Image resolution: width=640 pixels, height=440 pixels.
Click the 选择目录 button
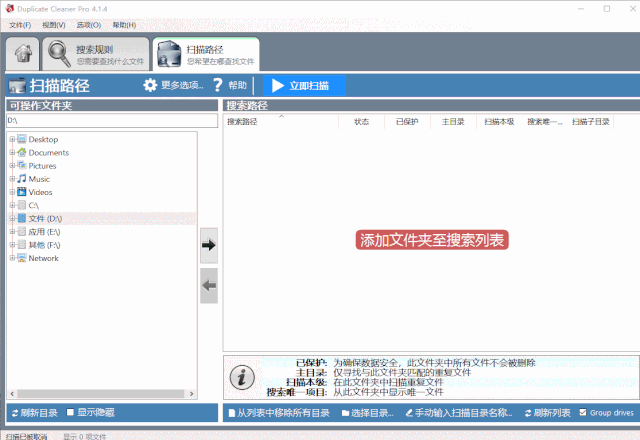click(x=367, y=413)
